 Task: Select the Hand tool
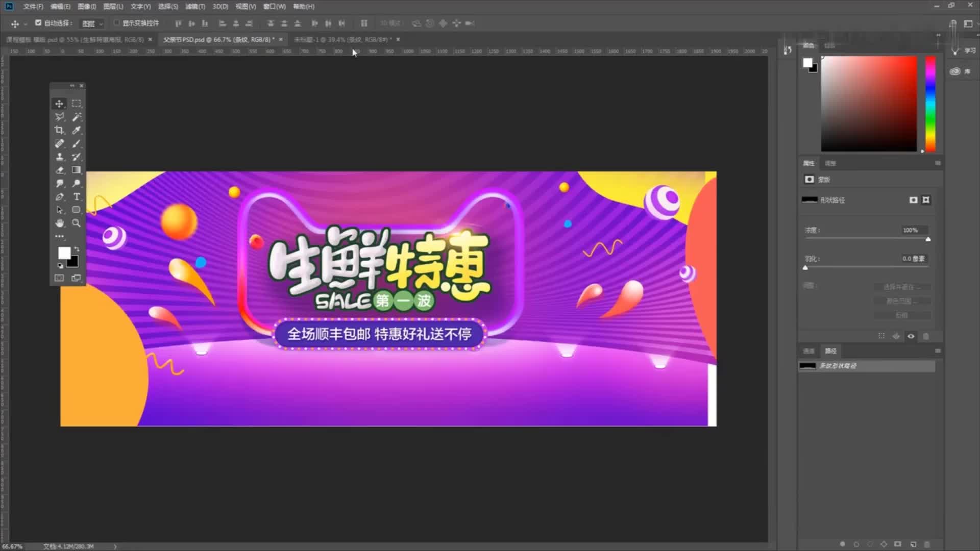pos(59,223)
